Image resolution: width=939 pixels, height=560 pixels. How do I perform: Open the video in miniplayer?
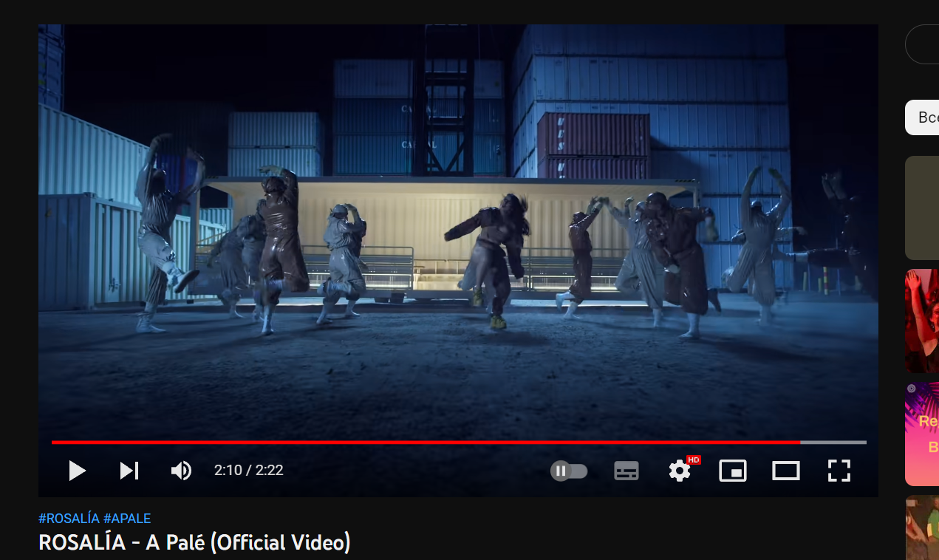point(733,471)
